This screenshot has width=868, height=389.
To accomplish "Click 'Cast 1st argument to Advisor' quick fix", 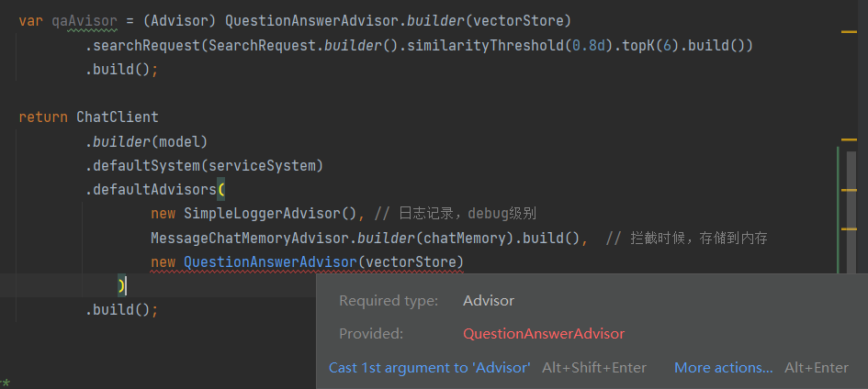I will tap(429, 368).
